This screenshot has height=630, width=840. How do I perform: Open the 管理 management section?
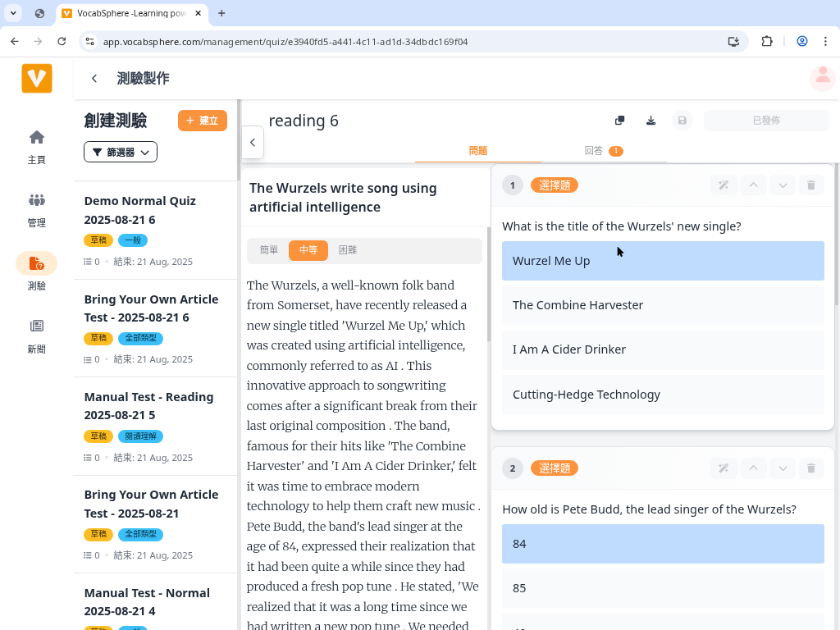pos(36,209)
